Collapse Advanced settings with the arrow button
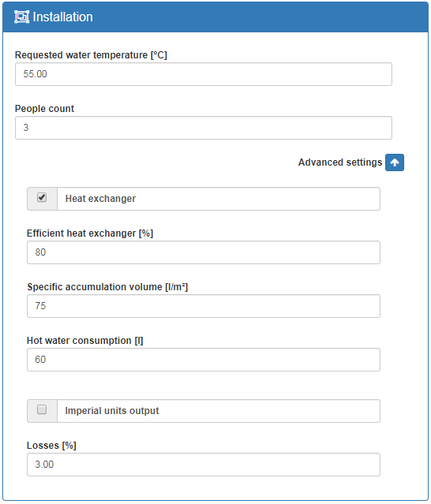The width and height of the screenshot is (431, 504). point(395,162)
